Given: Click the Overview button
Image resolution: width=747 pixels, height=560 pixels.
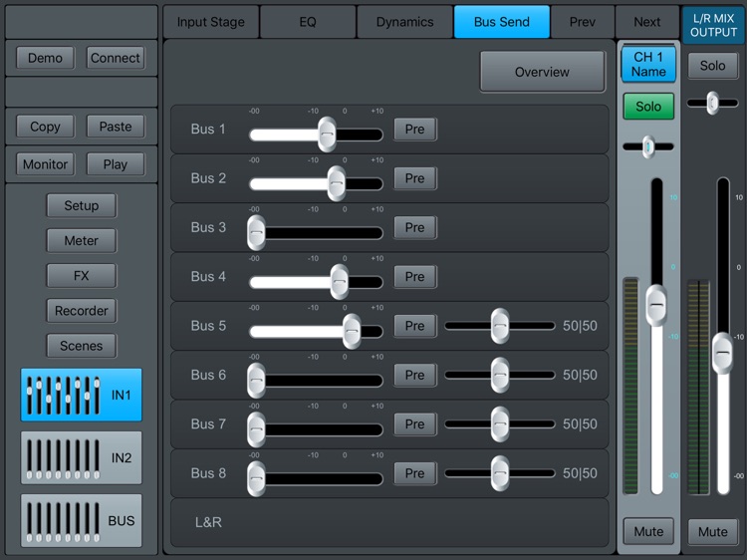Looking at the screenshot, I should pyautogui.click(x=542, y=72).
